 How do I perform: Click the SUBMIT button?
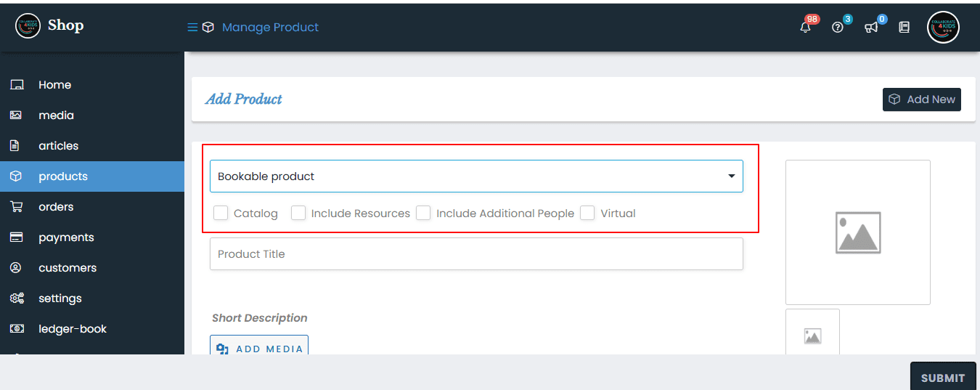coord(942,377)
